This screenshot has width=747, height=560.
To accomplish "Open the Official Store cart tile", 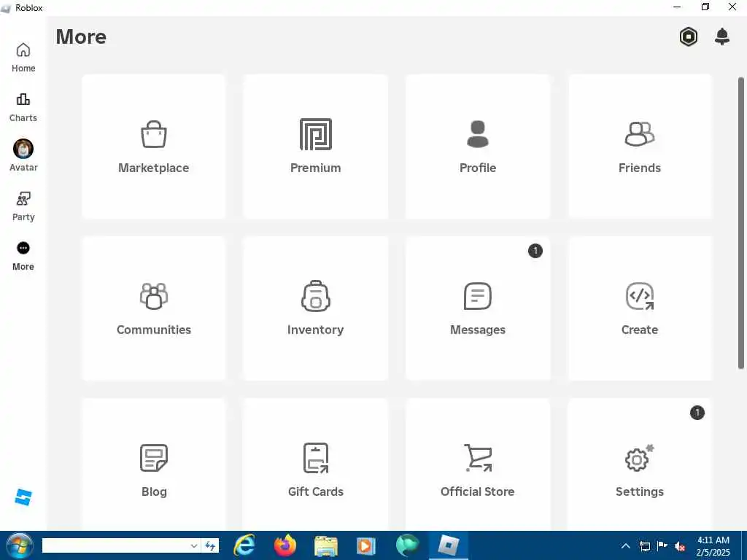I will (477, 464).
